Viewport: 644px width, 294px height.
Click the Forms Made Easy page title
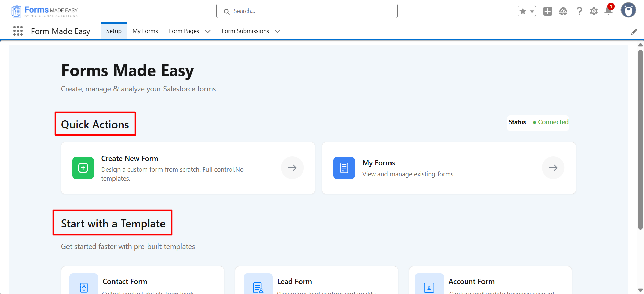[128, 71]
